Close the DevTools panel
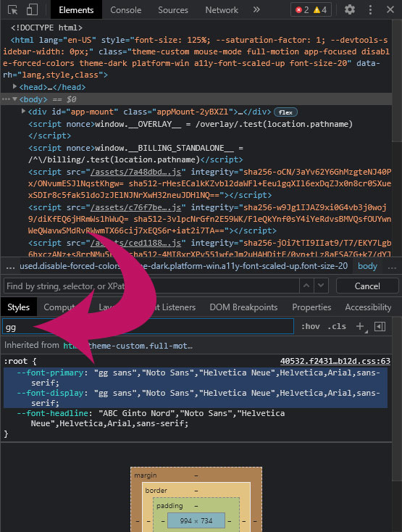 click(390, 9)
